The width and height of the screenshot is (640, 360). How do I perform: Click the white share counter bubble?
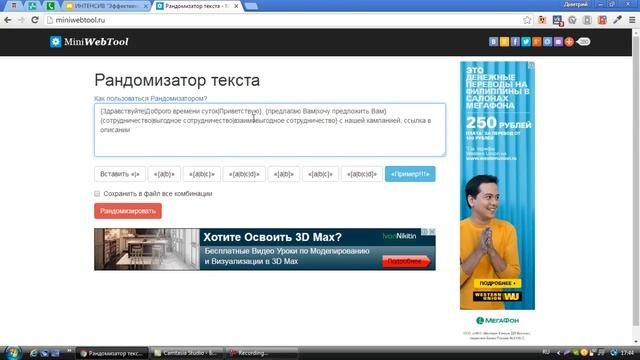pos(584,42)
